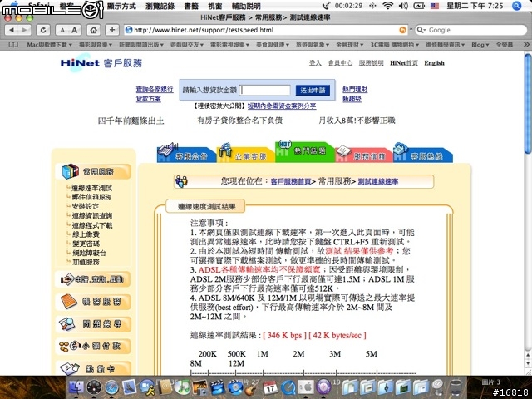Expand Mac與軟體下載 bookmarks folder

click(x=50, y=45)
